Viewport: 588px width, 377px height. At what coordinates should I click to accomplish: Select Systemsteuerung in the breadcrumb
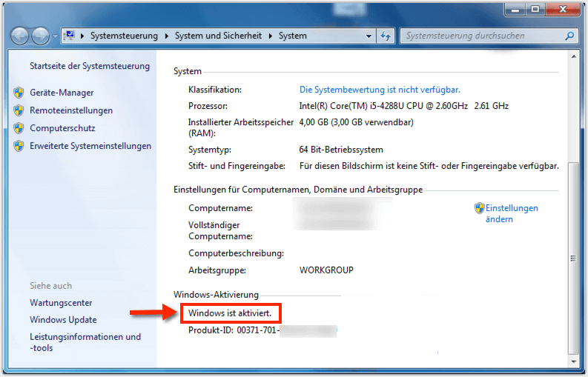[x=124, y=36]
